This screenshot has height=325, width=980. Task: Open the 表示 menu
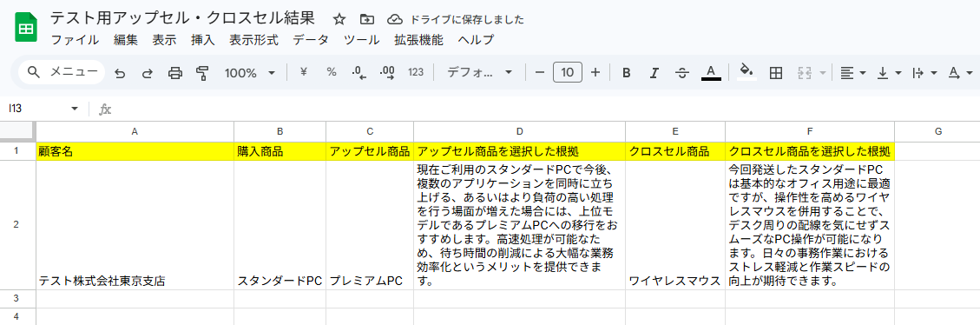[164, 40]
